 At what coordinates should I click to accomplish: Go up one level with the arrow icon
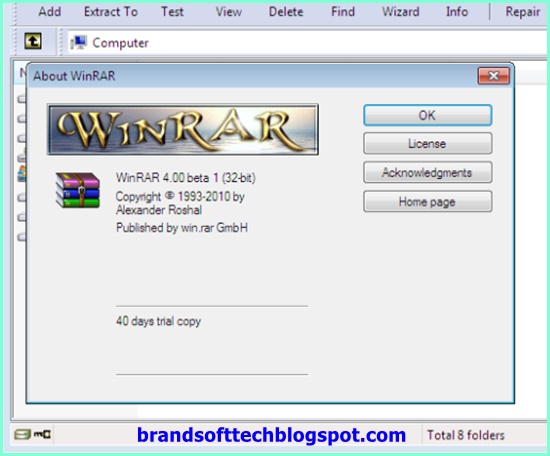tap(33, 41)
